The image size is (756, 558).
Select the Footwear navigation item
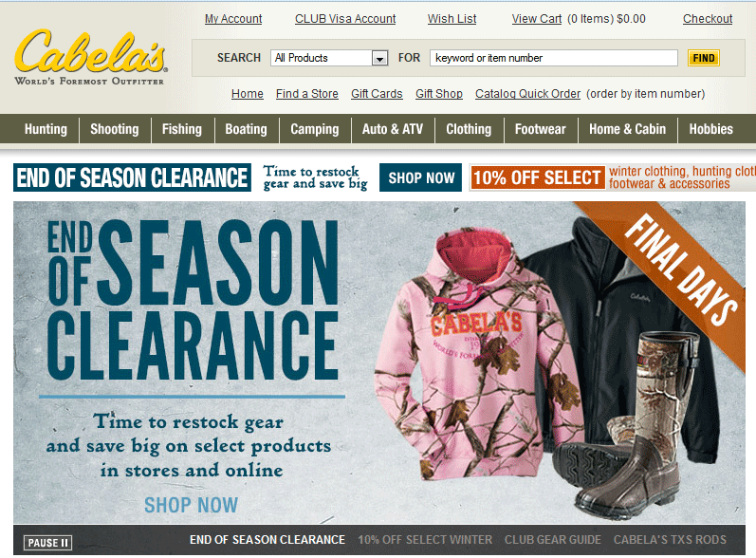[540, 129]
